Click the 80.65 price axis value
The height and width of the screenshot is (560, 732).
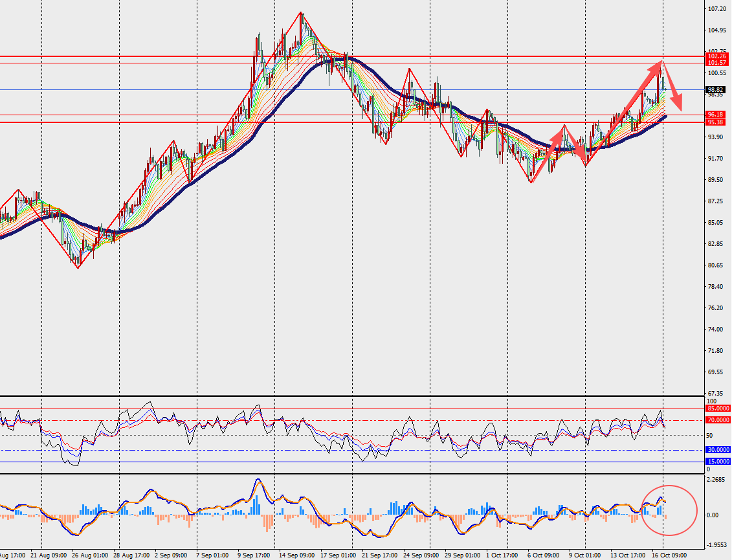[x=716, y=265]
